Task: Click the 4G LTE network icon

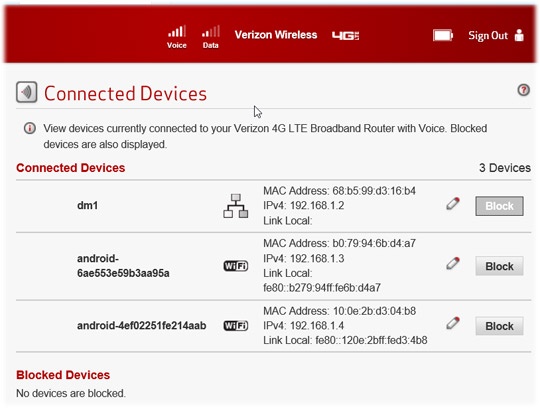Action: pyautogui.click(x=345, y=35)
